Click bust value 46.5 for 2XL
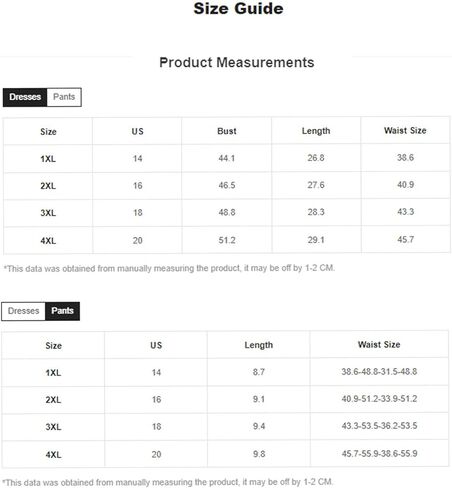 pyautogui.click(x=227, y=185)
